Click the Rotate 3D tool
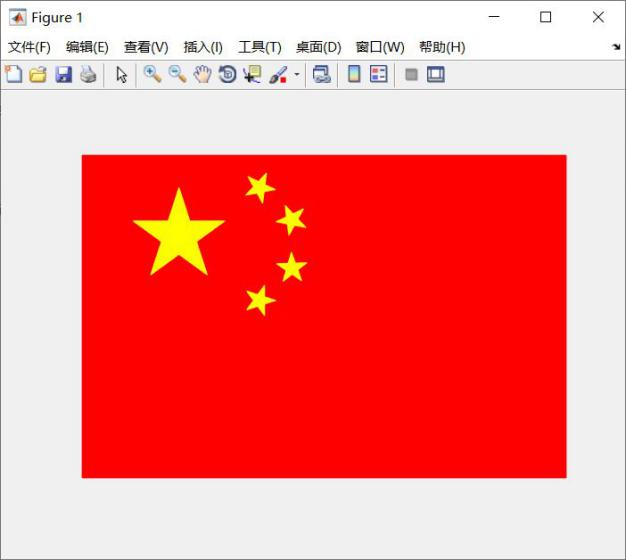This screenshot has width=626, height=560. [227, 74]
